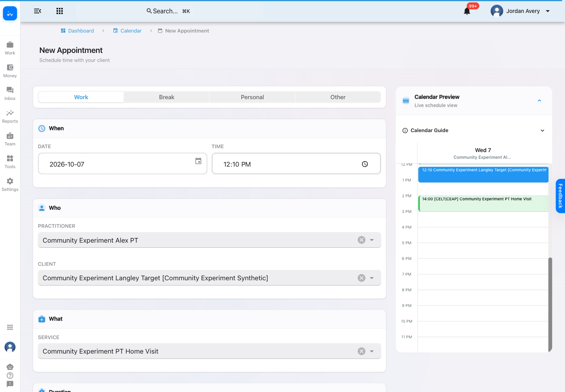Expand the Practitioner dropdown arrow
The width and height of the screenshot is (565, 392).
[x=372, y=240]
